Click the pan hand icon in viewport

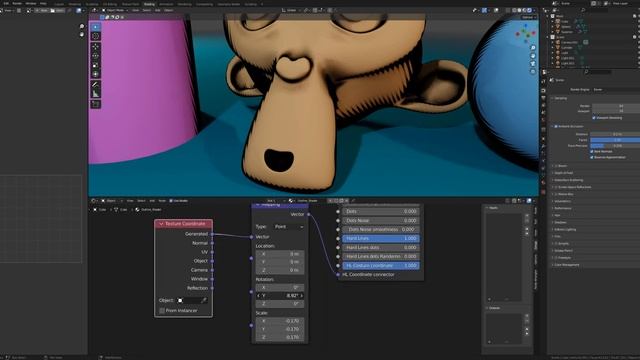(533, 56)
